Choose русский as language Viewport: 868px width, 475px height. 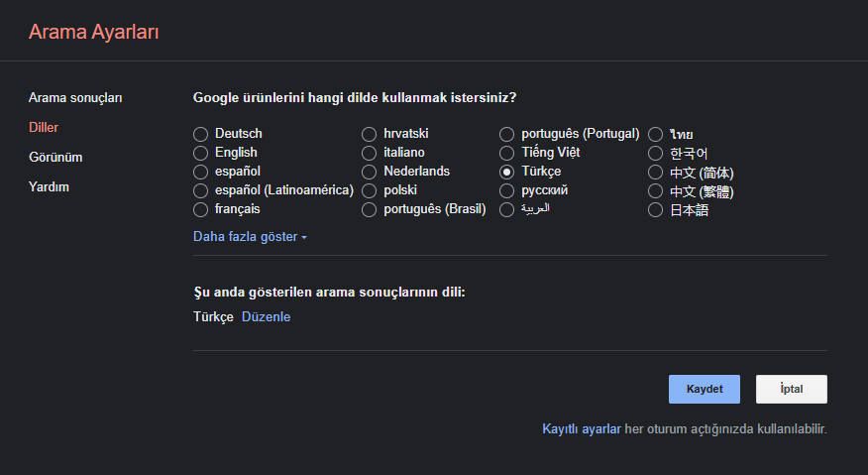(507, 190)
